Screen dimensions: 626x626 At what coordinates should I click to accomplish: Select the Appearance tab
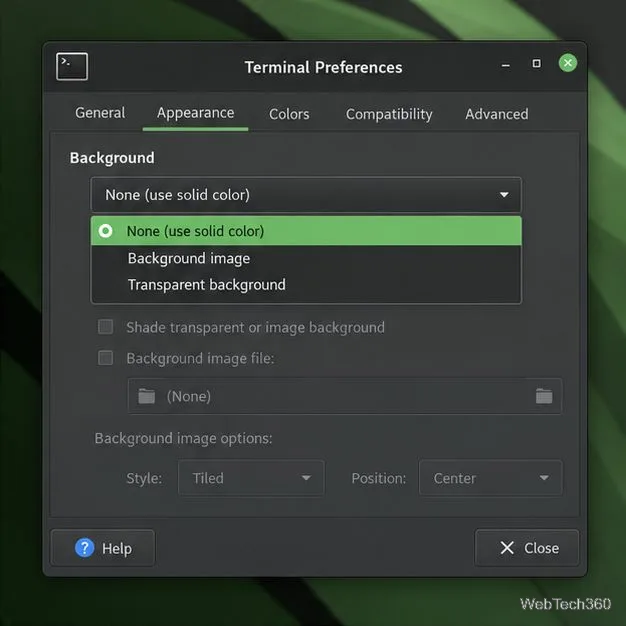(195, 113)
